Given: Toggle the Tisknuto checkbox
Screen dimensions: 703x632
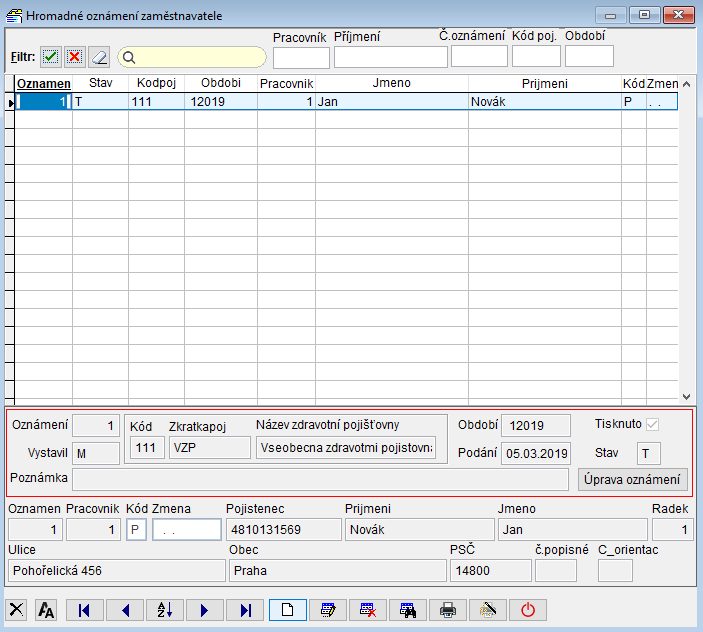Looking at the screenshot, I should 653,424.
